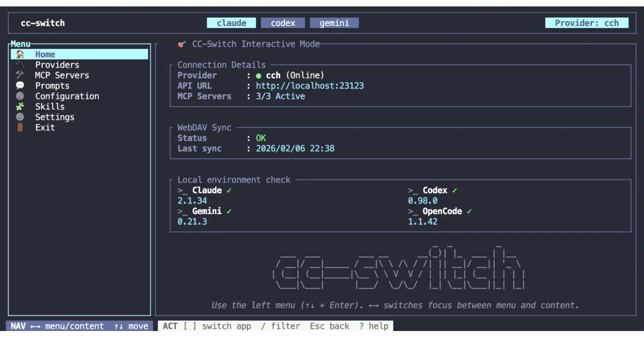Click the 'CC-Switch Interactive Mode' heading
Viewport: 644px width, 338px height.
(x=256, y=44)
